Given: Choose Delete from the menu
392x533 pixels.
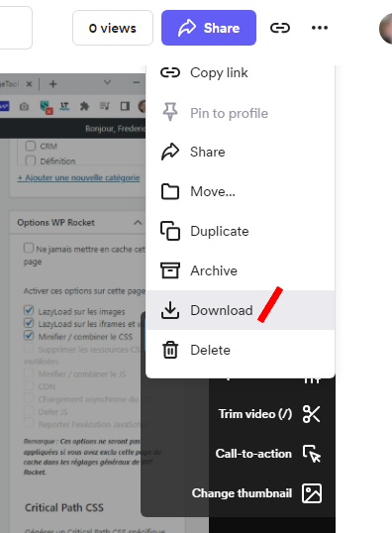Looking at the screenshot, I should click(x=241, y=350).
